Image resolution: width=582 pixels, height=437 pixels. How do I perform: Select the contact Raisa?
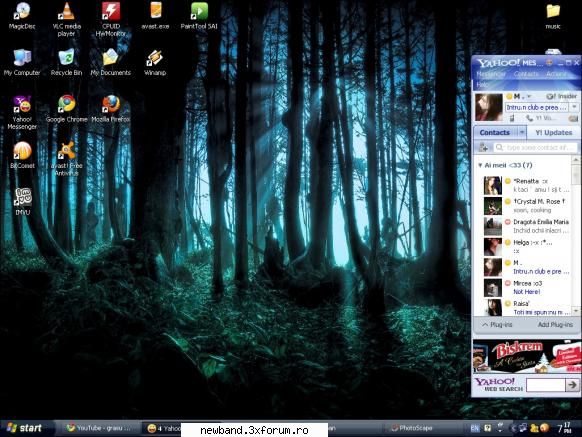pos(526,307)
